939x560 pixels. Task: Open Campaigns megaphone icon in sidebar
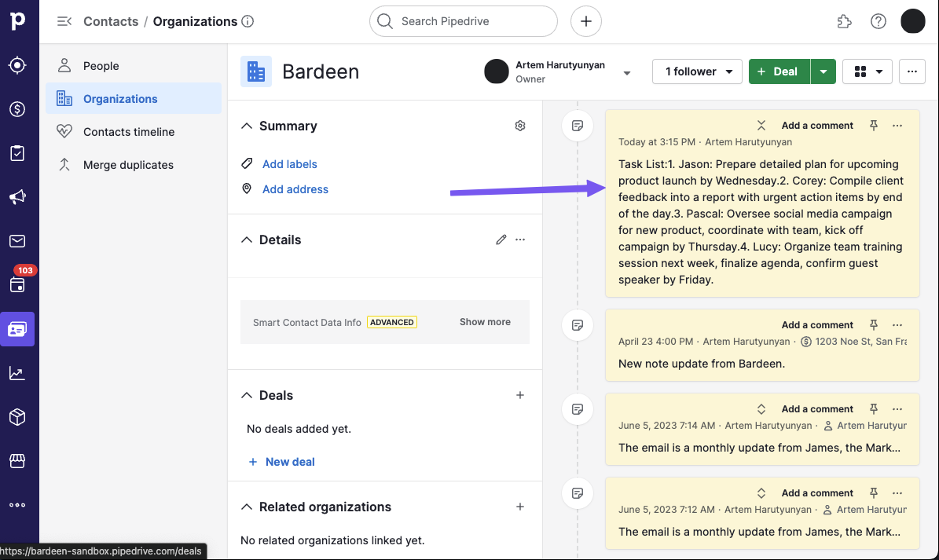[x=17, y=197]
